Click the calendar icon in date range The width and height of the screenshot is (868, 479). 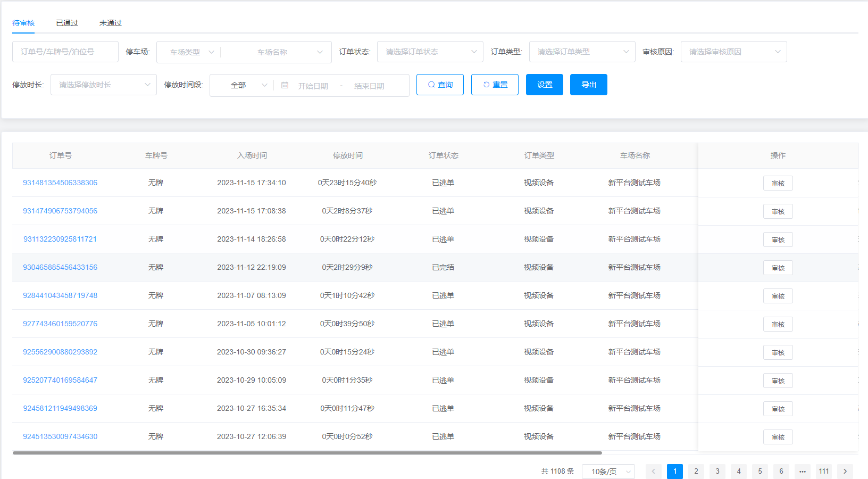[x=285, y=85]
